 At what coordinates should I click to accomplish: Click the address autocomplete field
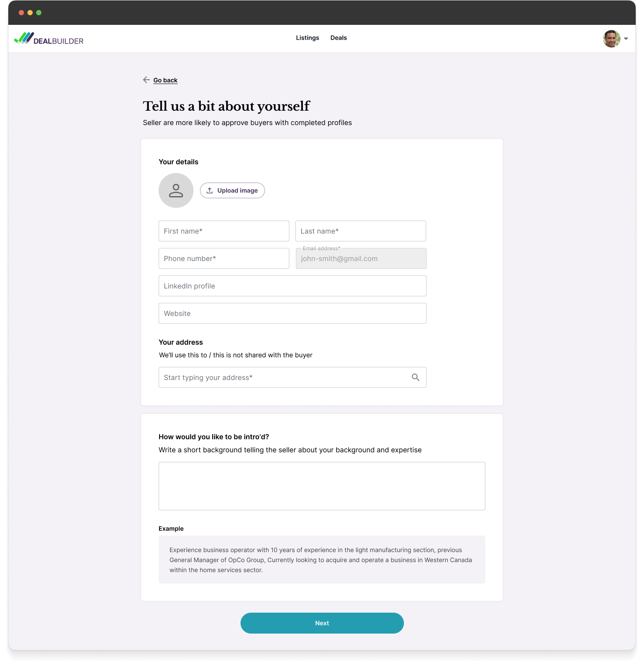coord(283,377)
